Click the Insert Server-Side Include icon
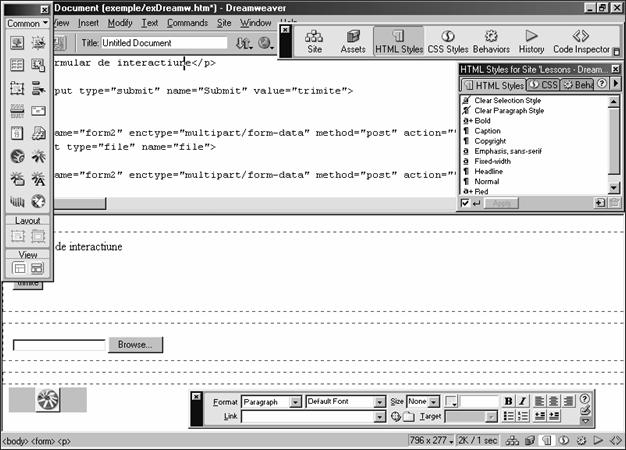This screenshot has width=626, height=450. 38,133
